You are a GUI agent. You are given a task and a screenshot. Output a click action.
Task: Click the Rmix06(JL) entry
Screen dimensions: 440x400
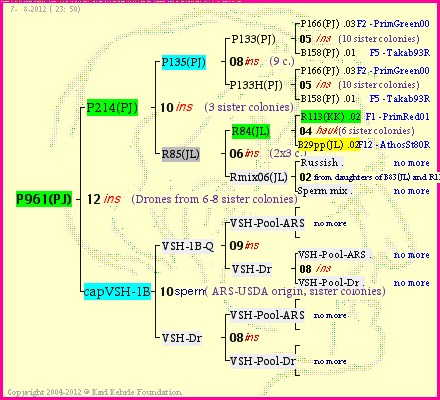pos(259,177)
